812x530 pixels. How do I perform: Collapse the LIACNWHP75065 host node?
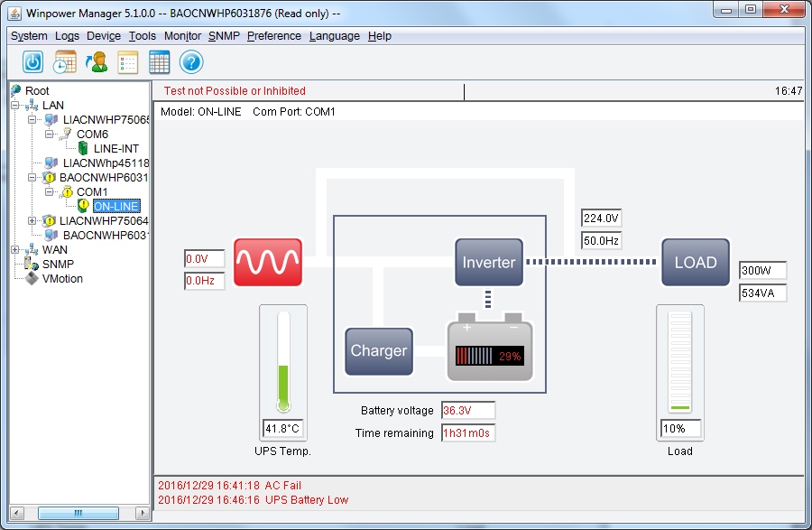click(x=32, y=120)
